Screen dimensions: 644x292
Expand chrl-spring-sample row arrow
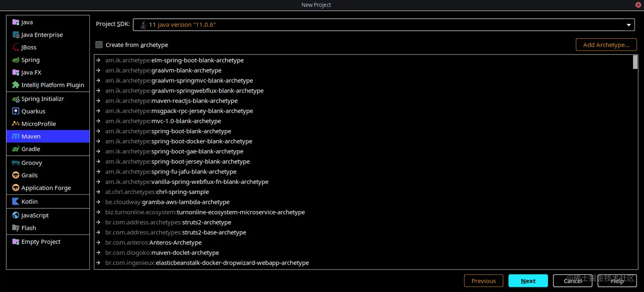tap(98, 192)
